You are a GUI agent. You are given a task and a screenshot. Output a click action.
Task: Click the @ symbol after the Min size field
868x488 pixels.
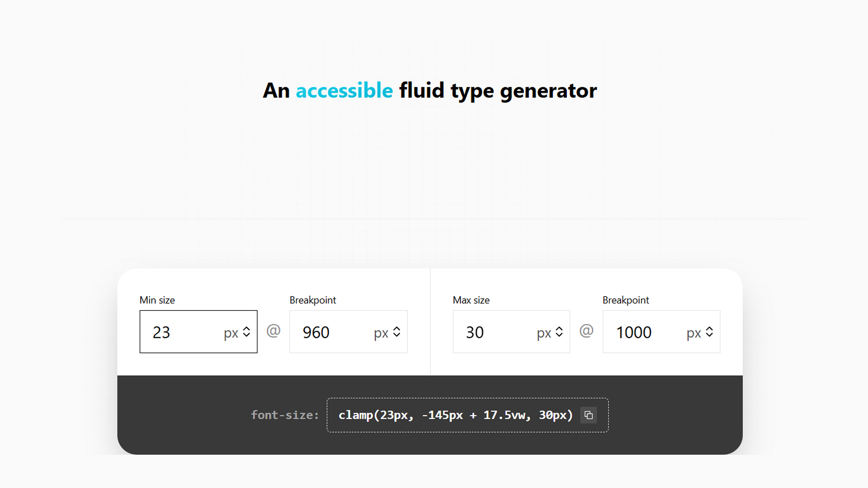273,331
